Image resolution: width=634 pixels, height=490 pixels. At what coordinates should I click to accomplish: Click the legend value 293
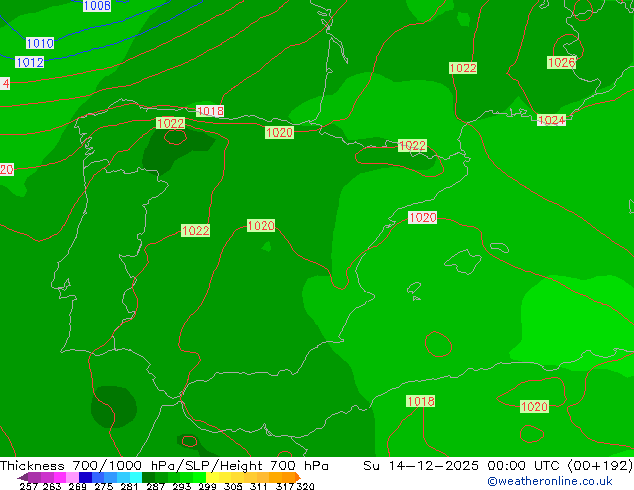click(181, 486)
